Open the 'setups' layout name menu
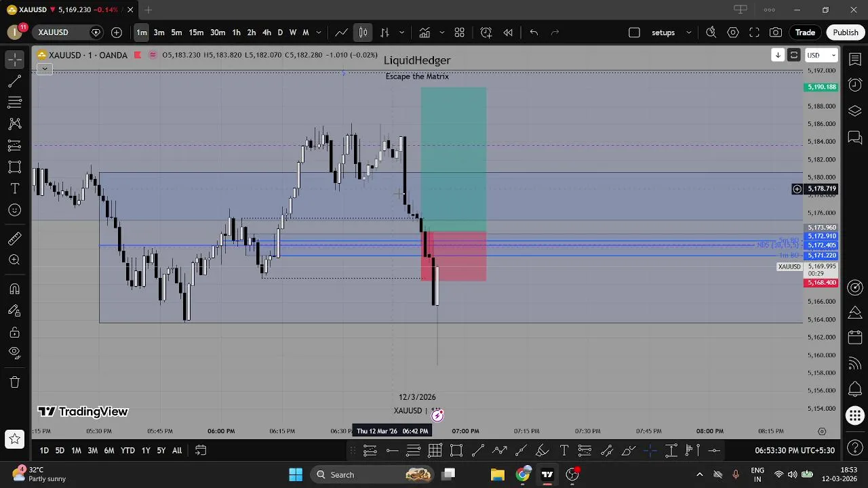868x488 pixels. pos(663,33)
